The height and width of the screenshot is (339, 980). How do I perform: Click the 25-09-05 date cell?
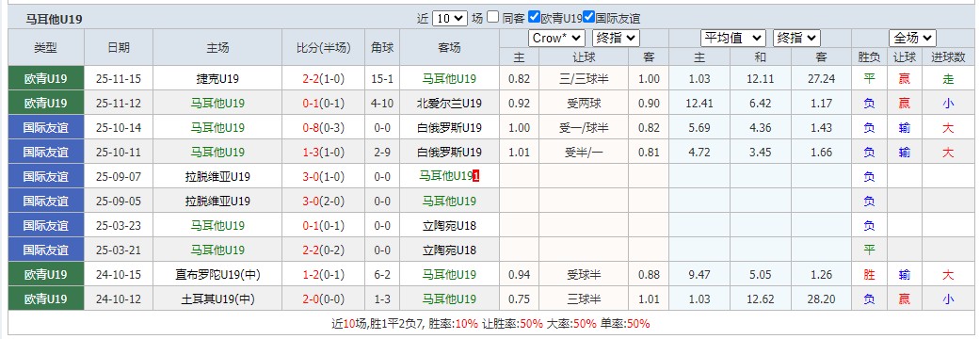[118, 201]
